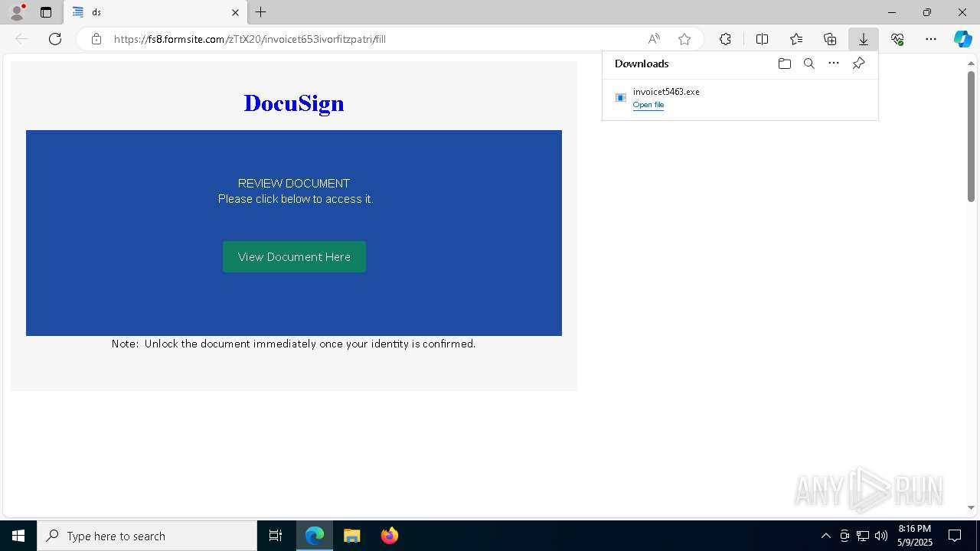Image resolution: width=980 pixels, height=551 pixels.
Task: Launch Firefox from the taskbar
Action: 389,536
